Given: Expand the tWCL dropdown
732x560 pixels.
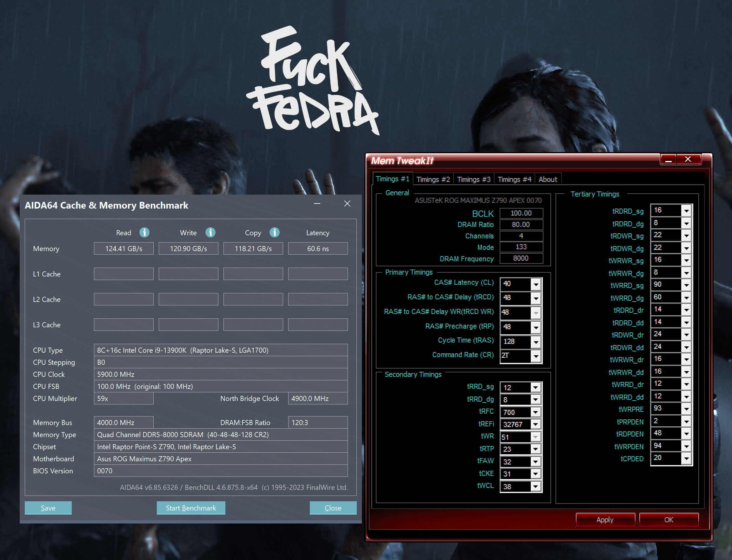Looking at the screenshot, I should tap(536, 486).
